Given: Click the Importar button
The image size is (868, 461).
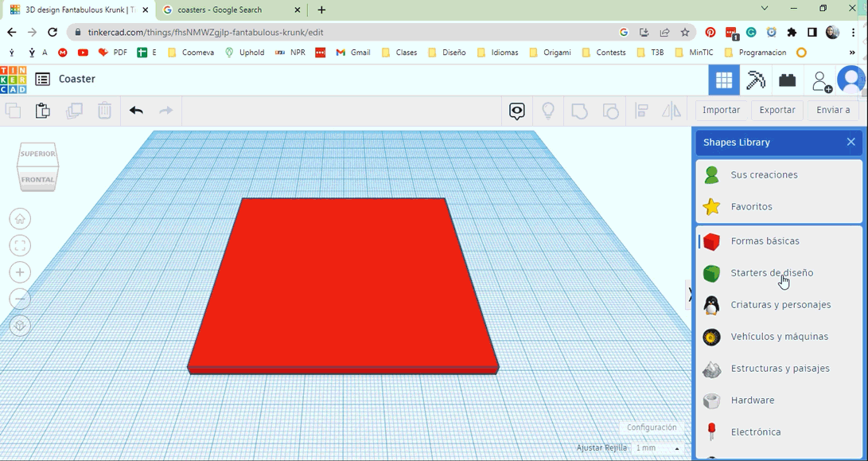Looking at the screenshot, I should pyautogui.click(x=721, y=110).
